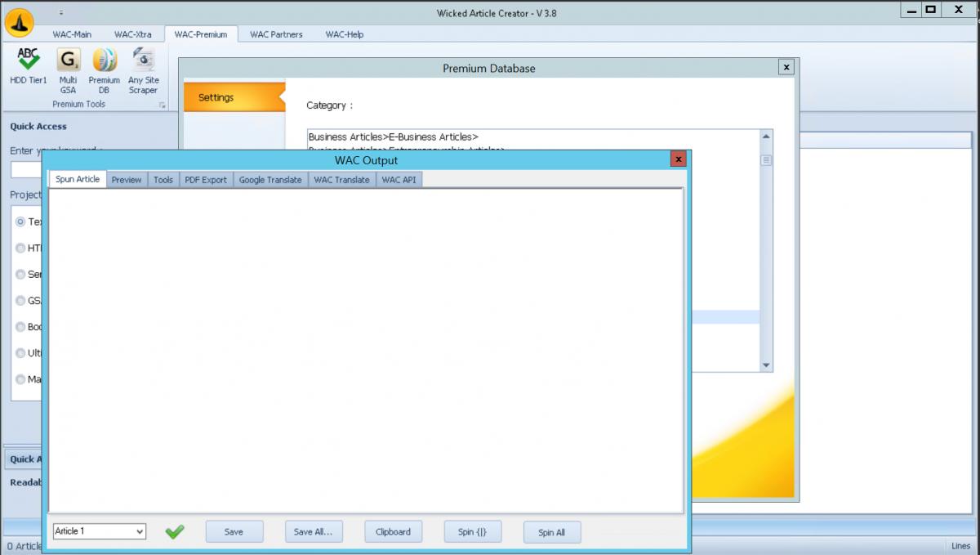Switch to the Preview tab in WAC Output
Image resolution: width=980 pixels, height=555 pixels.
point(127,180)
